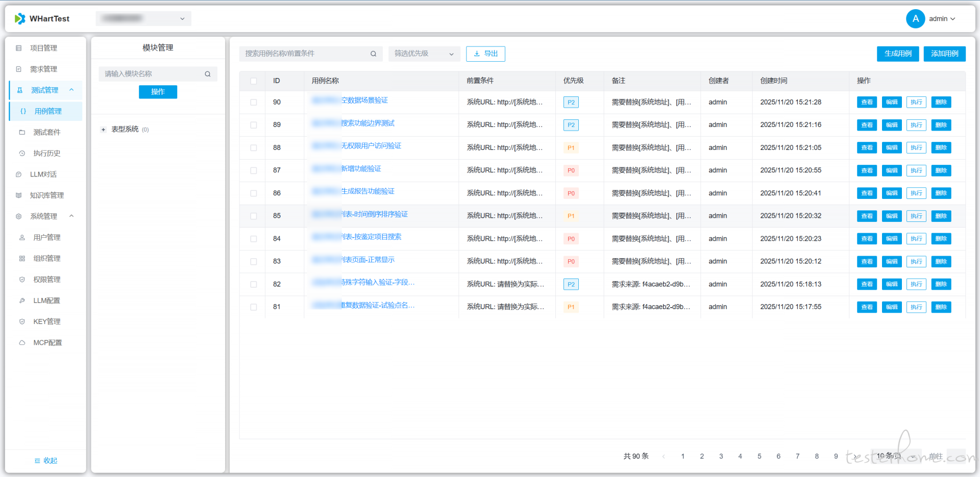Go to page 5 in the pagination
The width and height of the screenshot is (980, 477).
[759, 456]
